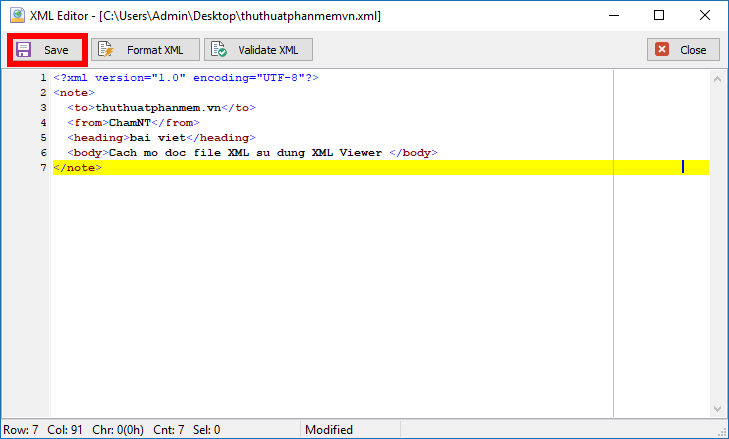Close the window using title bar X
The height and width of the screenshot is (439, 729).
pos(705,16)
